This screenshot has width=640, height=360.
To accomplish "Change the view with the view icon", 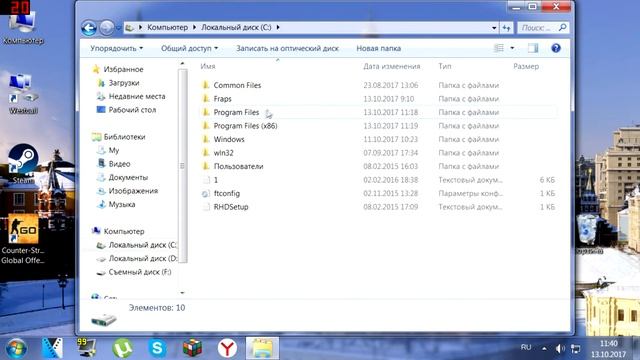I will [x=499, y=48].
